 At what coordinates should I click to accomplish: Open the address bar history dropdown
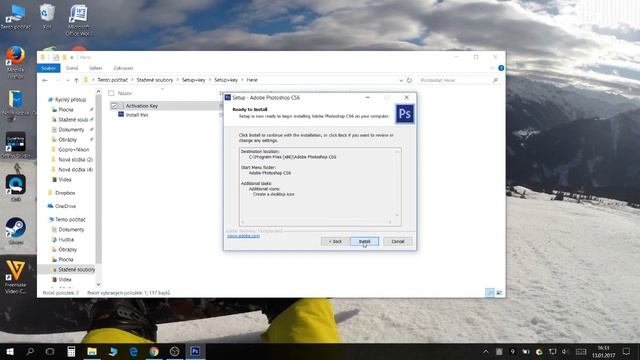click(x=401, y=80)
